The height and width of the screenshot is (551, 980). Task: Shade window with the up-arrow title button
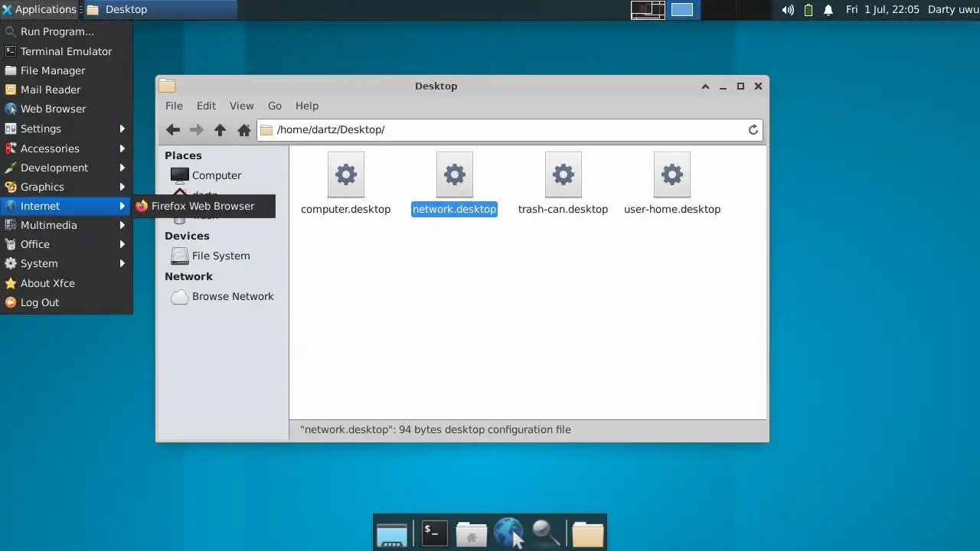705,86
